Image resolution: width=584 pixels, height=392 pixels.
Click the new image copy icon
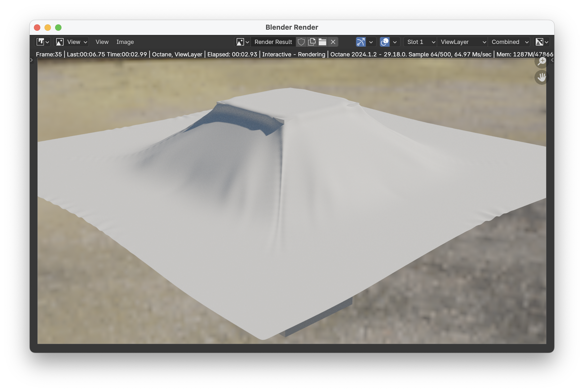tap(312, 42)
